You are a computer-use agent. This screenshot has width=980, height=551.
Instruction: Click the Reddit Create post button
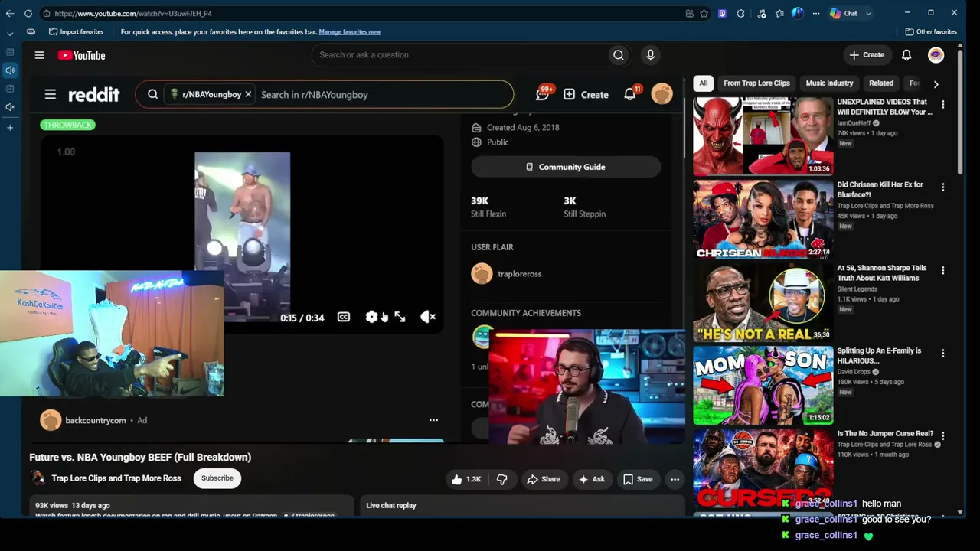pyautogui.click(x=586, y=95)
